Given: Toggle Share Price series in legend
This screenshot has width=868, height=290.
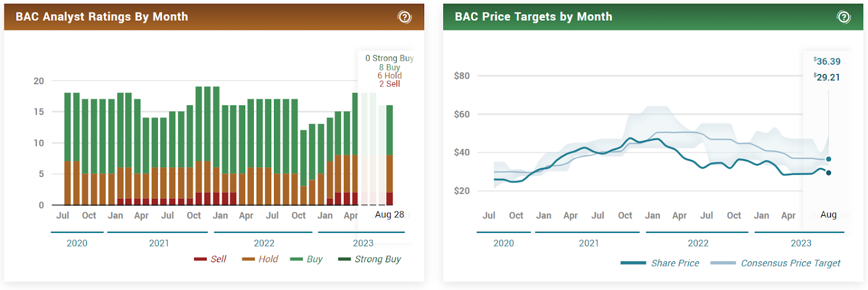Looking at the screenshot, I should point(660,263).
